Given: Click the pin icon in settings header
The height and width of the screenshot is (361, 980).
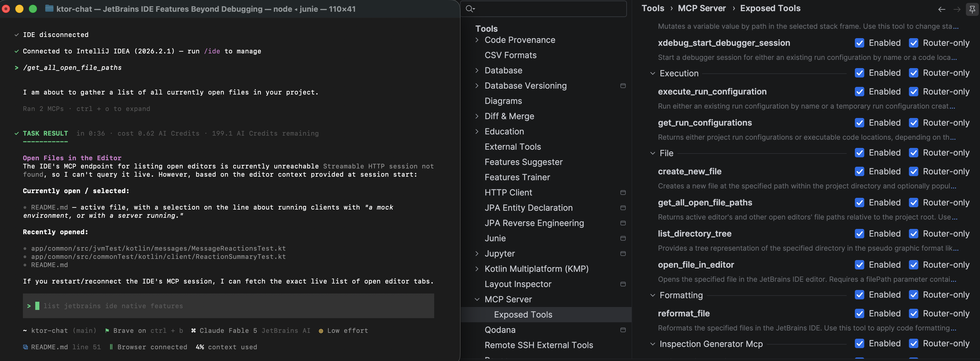Looking at the screenshot, I should [972, 9].
